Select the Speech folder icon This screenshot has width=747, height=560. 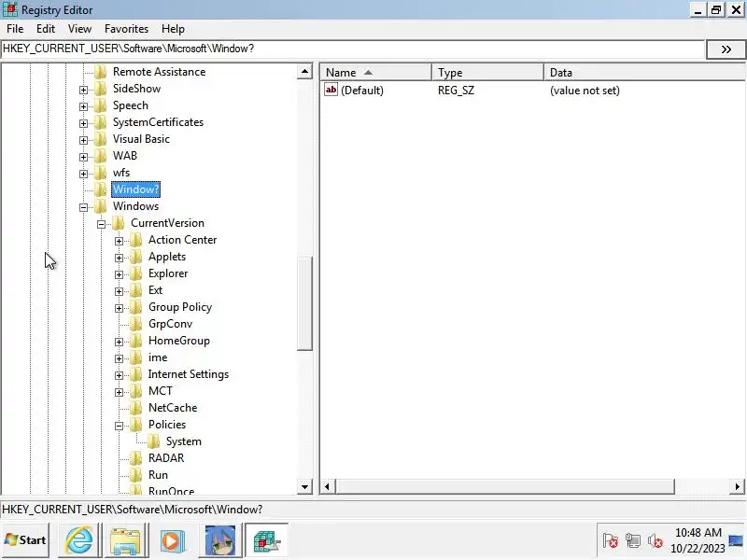(101, 105)
